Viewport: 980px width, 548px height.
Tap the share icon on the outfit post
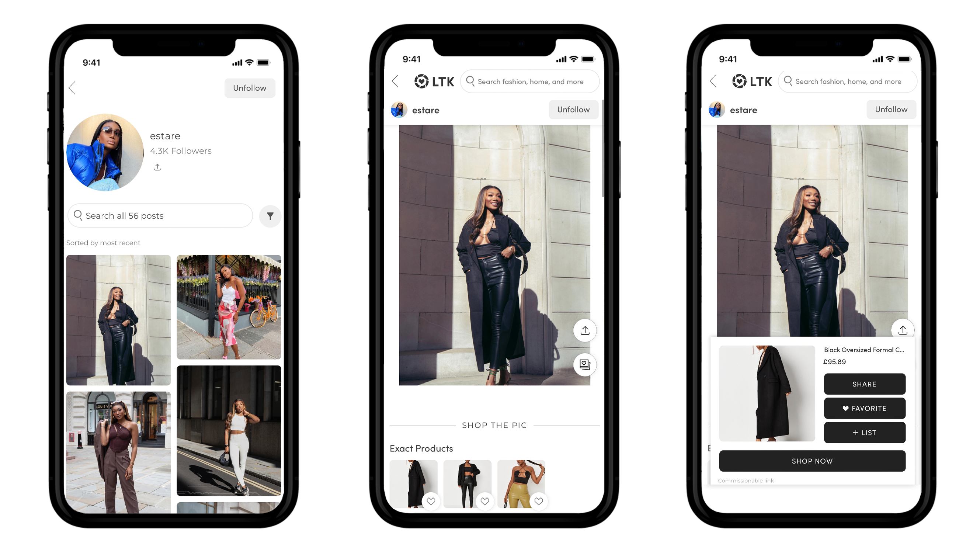[x=584, y=330]
